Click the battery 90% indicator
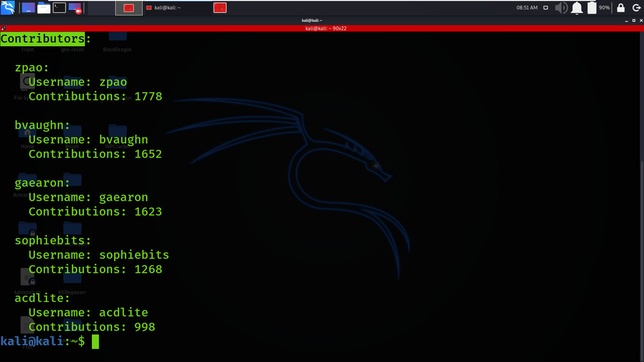The width and height of the screenshot is (644, 362). 598,8
